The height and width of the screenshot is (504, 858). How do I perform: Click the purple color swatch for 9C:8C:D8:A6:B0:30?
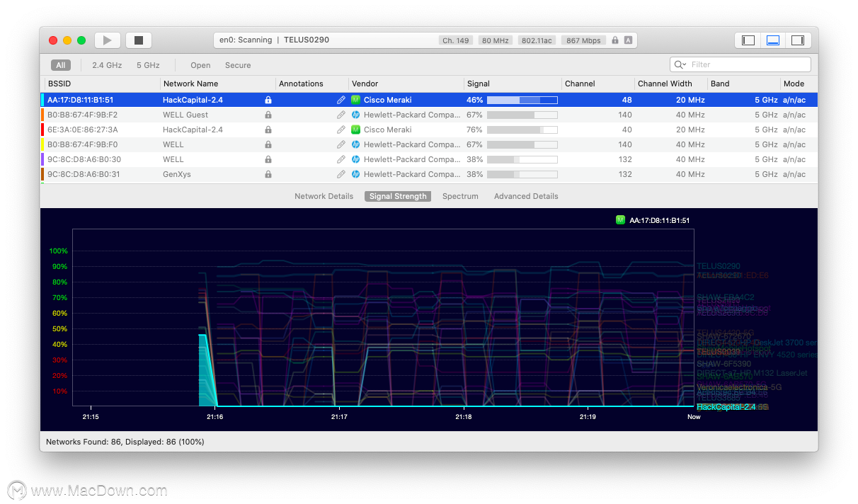coord(42,159)
